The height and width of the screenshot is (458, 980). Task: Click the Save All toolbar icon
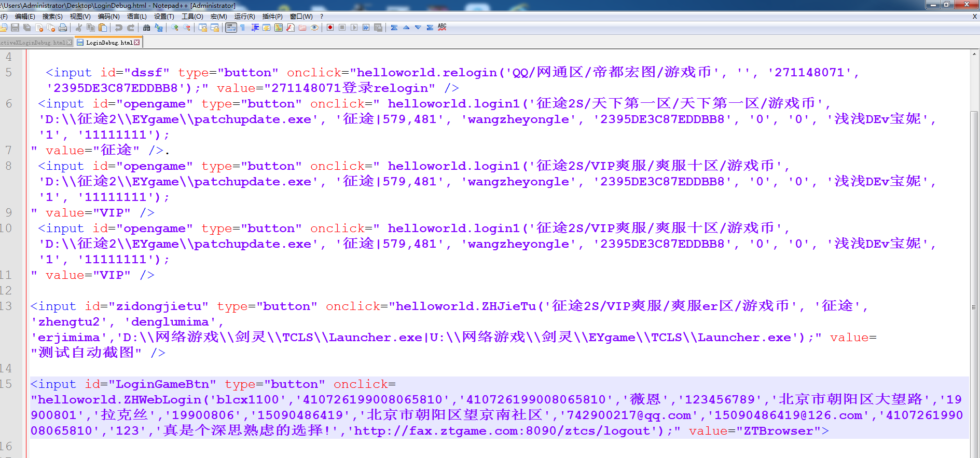tap(27, 28)
